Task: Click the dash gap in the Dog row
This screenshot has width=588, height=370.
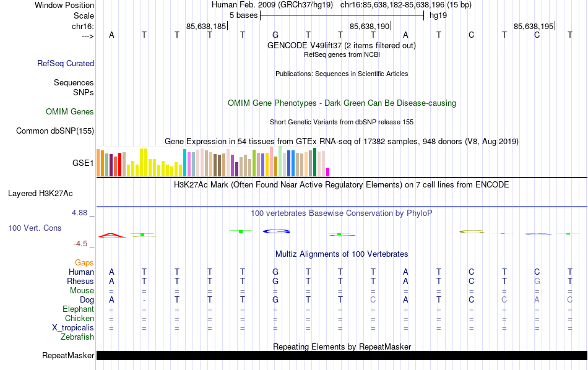Action: click(x=144, y=300)
